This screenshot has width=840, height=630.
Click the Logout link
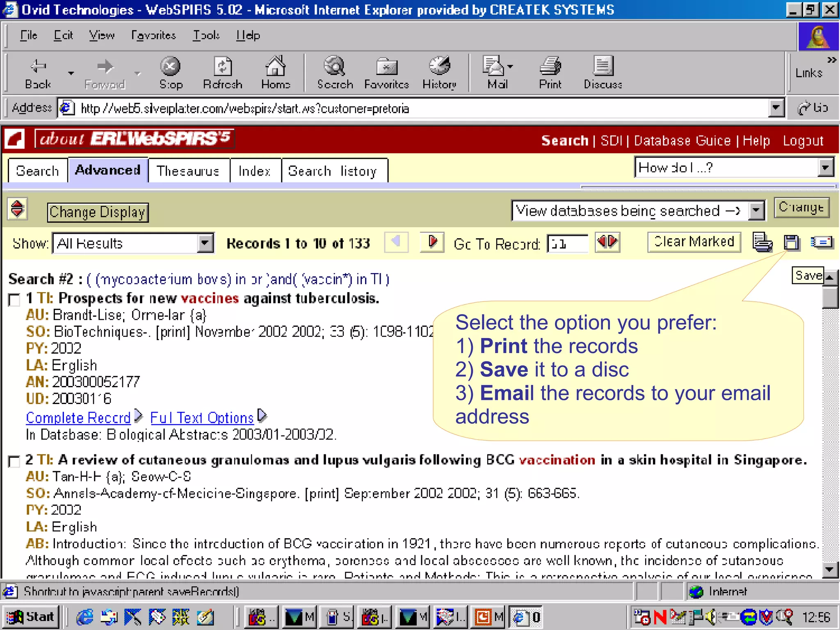[x=803, y=141]
